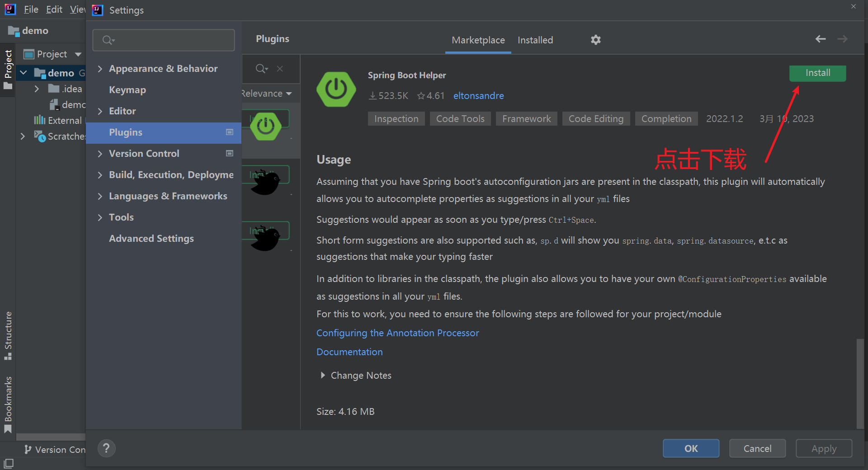868x470 pixels.
Task: Expand Languages & Frameworks category
Action: click(x=100, y=196)
